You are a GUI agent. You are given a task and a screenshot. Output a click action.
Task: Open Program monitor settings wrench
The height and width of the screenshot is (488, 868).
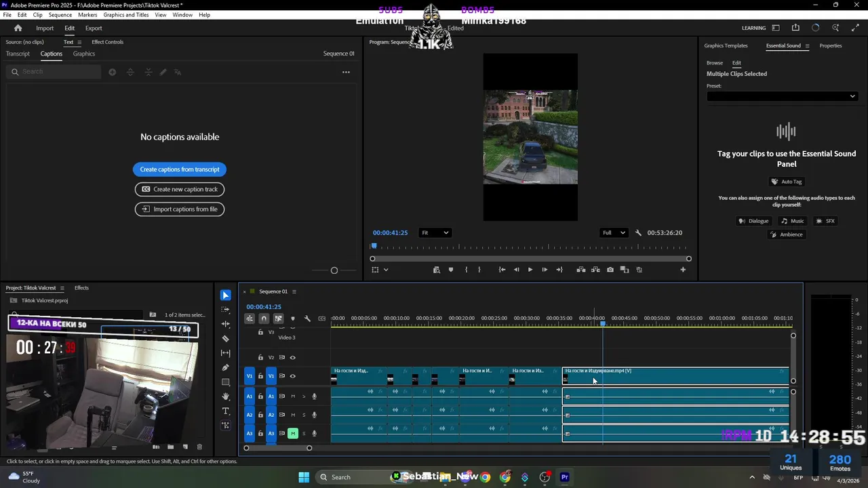[638, 233]
